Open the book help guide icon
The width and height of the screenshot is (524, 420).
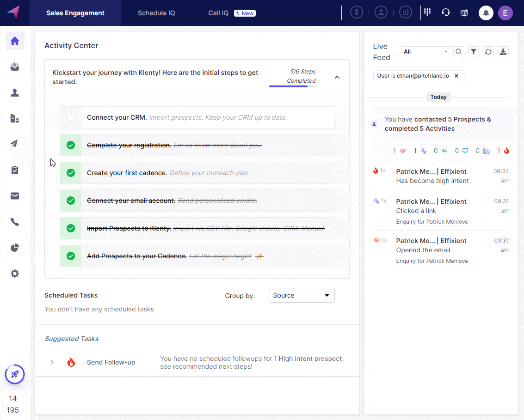point(464,12)
